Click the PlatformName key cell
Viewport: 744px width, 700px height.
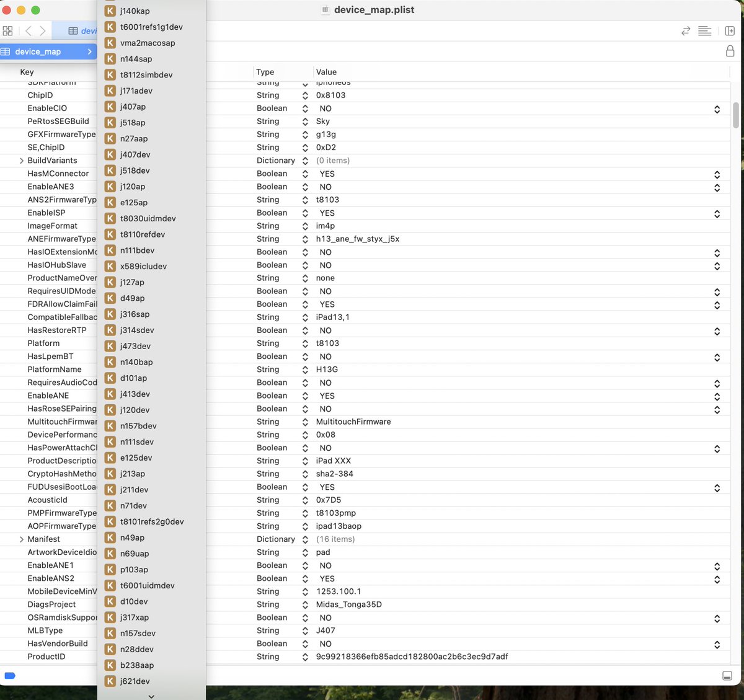click(x=55, y=370)
